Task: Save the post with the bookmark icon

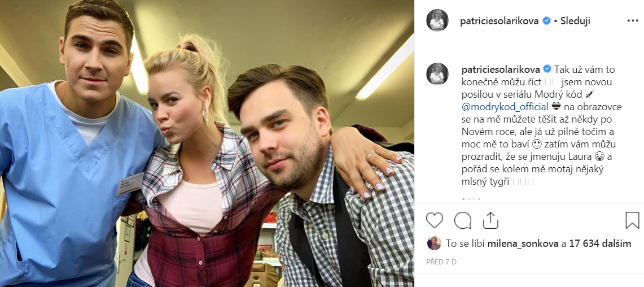Action: 632,220
